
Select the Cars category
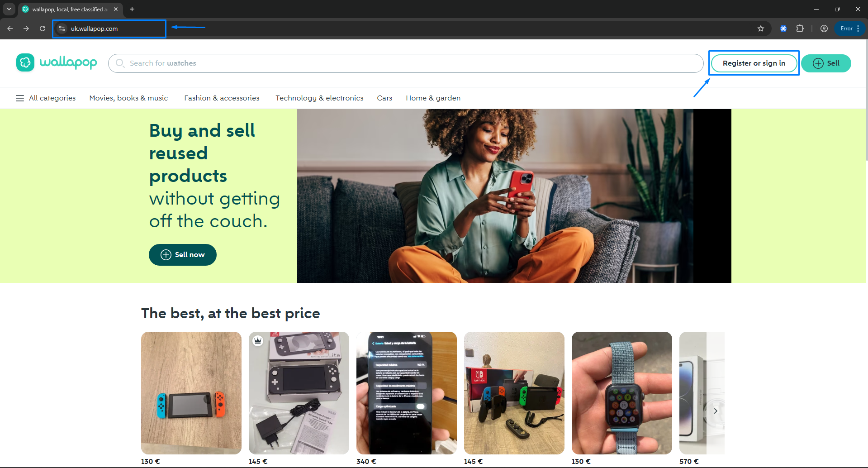(x=384, y=98)
